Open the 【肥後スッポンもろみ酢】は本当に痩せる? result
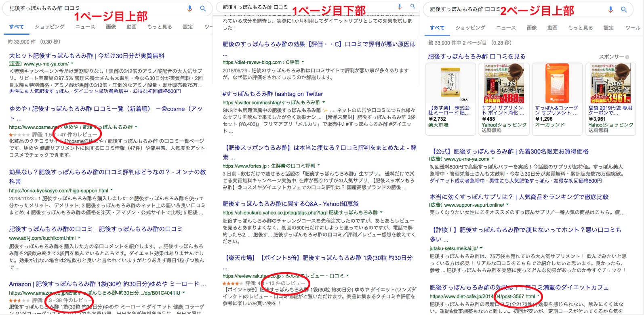 pos(319,152)
